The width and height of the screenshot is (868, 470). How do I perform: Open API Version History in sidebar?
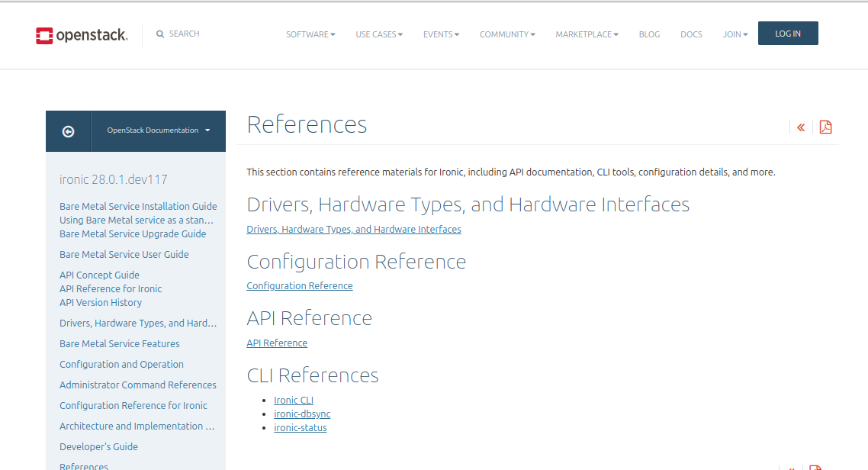[x=100, y=303]
